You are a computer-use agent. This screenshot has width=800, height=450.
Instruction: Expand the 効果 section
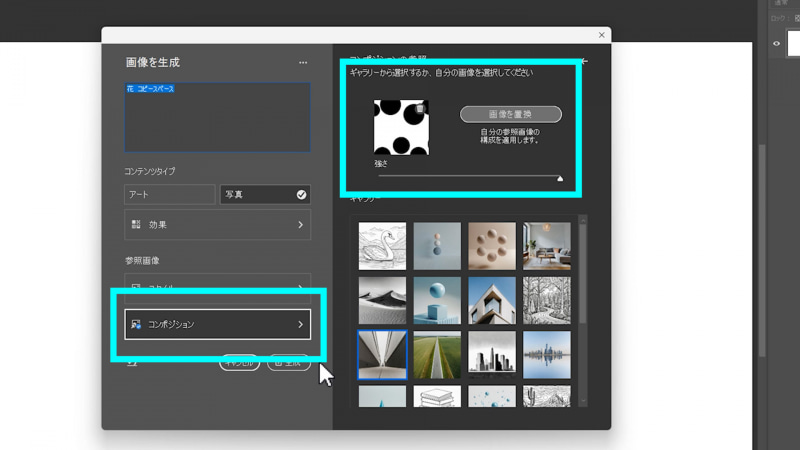click(217, 224)
